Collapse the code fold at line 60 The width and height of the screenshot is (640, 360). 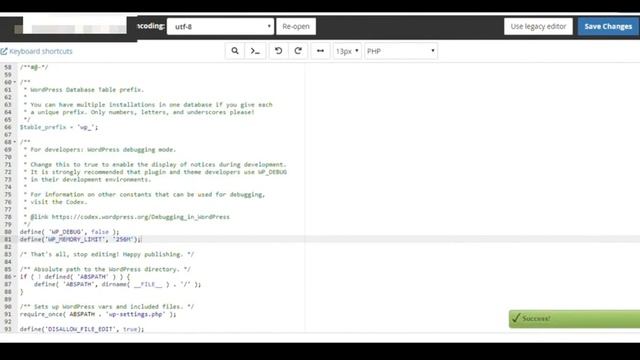coord(15,82)
